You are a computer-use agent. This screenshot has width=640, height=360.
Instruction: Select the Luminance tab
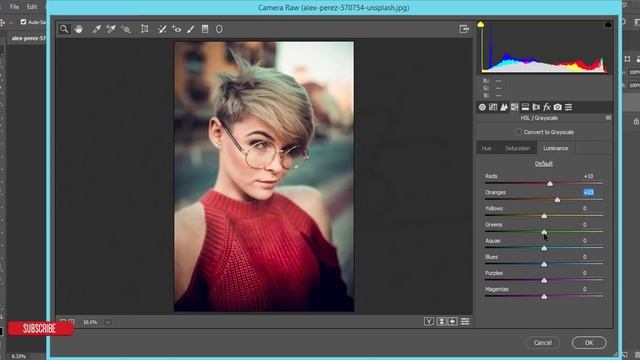coord(555,148)
